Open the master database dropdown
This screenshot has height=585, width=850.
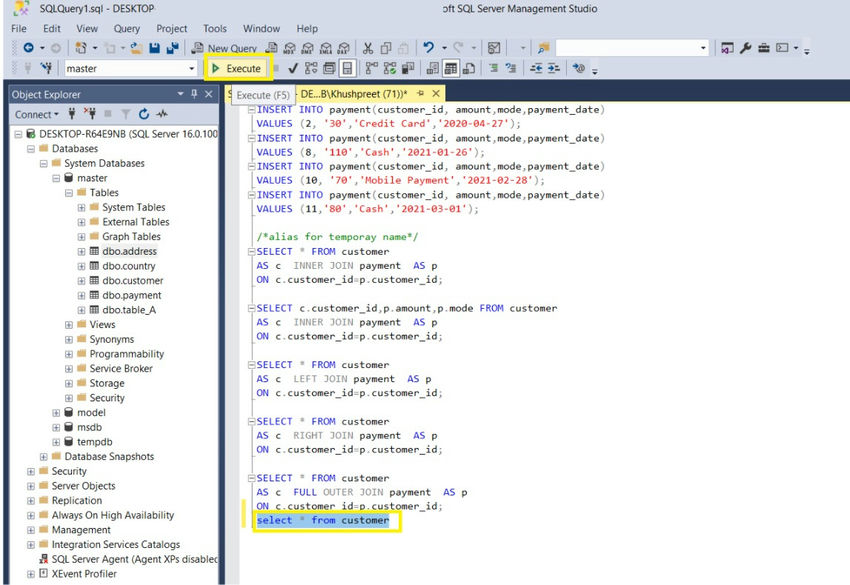click(192, 69)
